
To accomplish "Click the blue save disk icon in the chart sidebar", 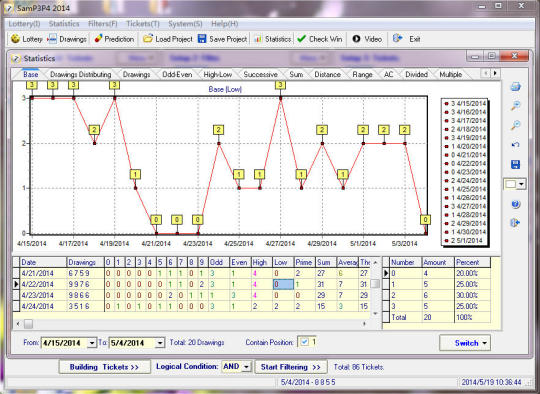I will [515, 164].
